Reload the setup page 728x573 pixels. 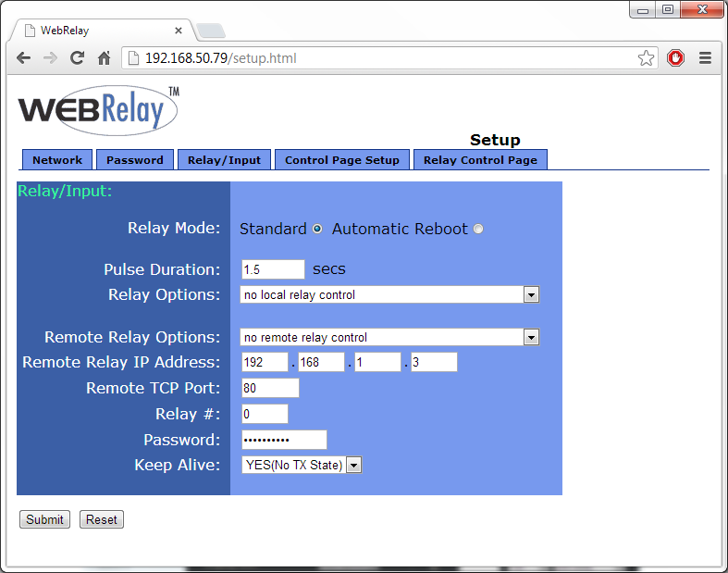pos(78,57)
